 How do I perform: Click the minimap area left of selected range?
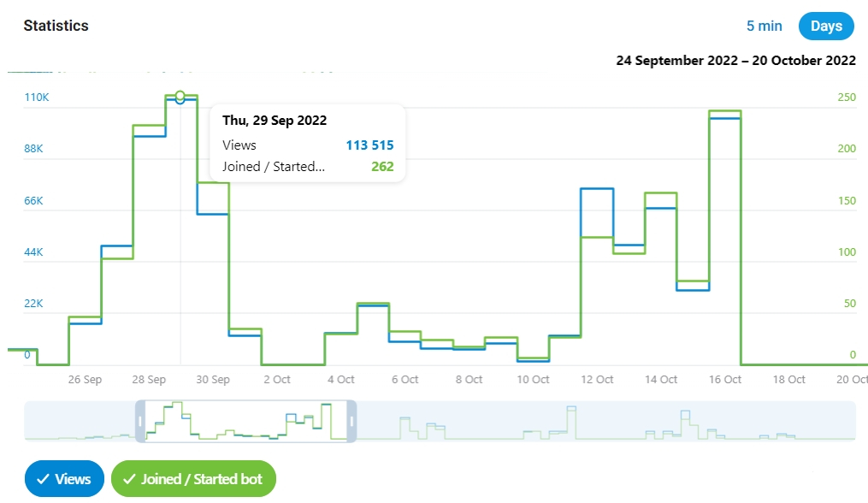pos(81,421)
